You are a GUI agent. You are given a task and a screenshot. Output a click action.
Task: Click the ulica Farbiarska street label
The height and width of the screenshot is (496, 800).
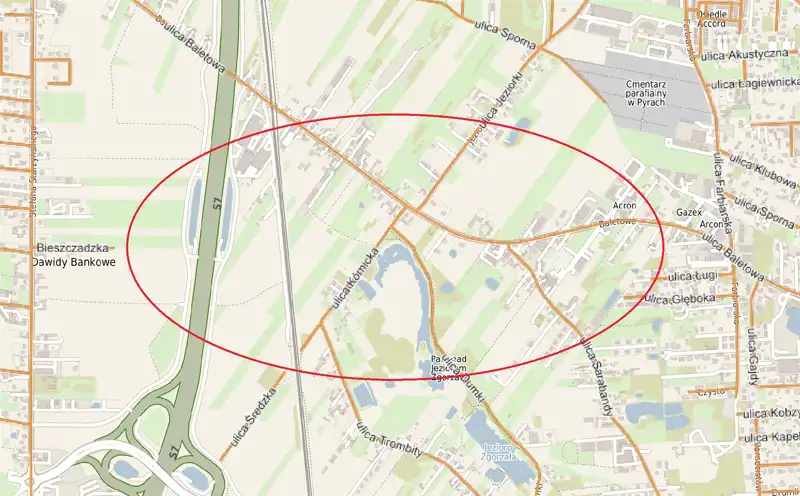pos(722,192)
